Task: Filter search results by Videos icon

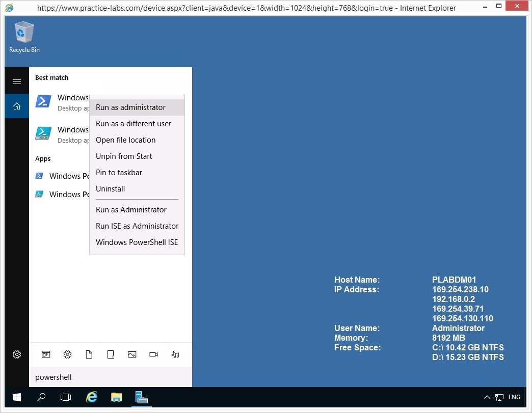Action: tap(153, 354)
